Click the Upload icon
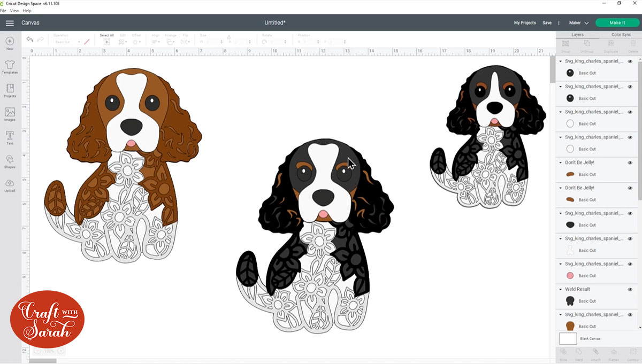 (x=10, y=185)
